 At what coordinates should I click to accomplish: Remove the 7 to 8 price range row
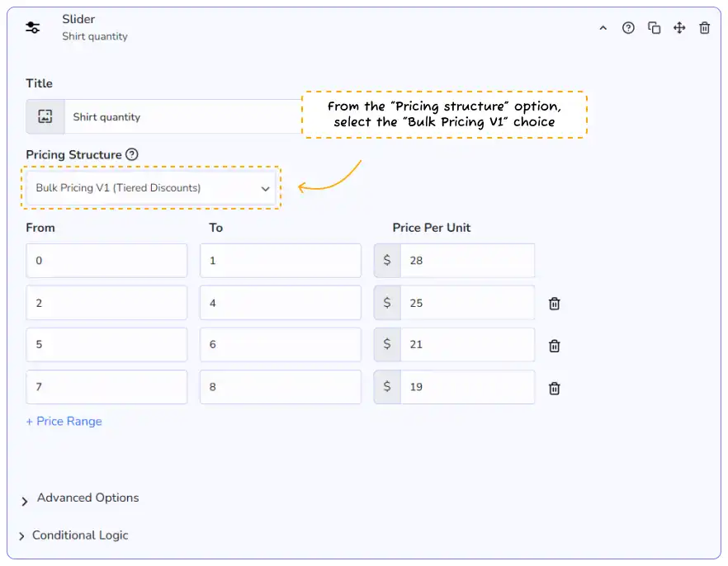[555, 388]
